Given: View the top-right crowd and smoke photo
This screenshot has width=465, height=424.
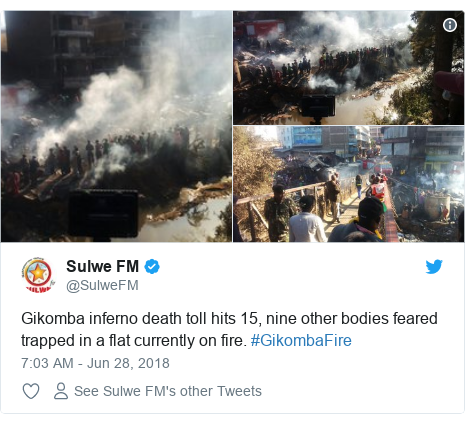Looking at the screenshot, I should point(348,68).
